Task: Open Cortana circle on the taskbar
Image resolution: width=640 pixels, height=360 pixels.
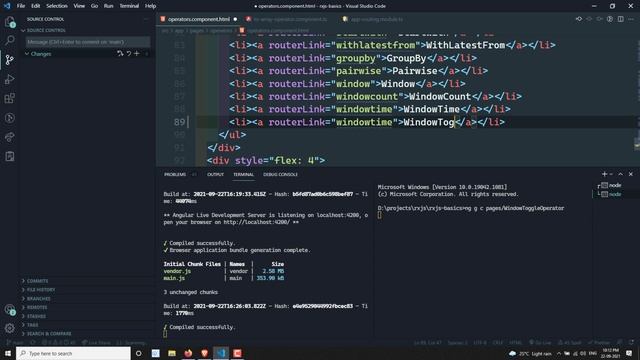Action: tap(138, 353)
